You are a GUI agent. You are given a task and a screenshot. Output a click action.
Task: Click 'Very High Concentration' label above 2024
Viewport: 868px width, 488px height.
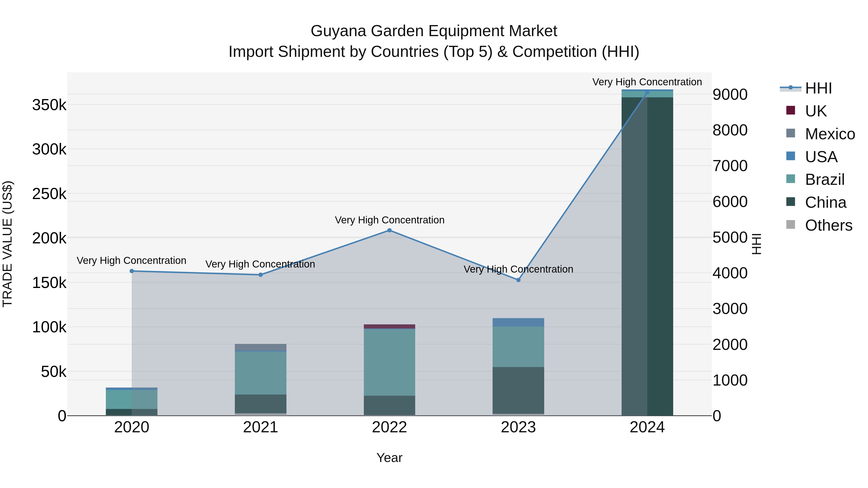[x=647, y=82]
